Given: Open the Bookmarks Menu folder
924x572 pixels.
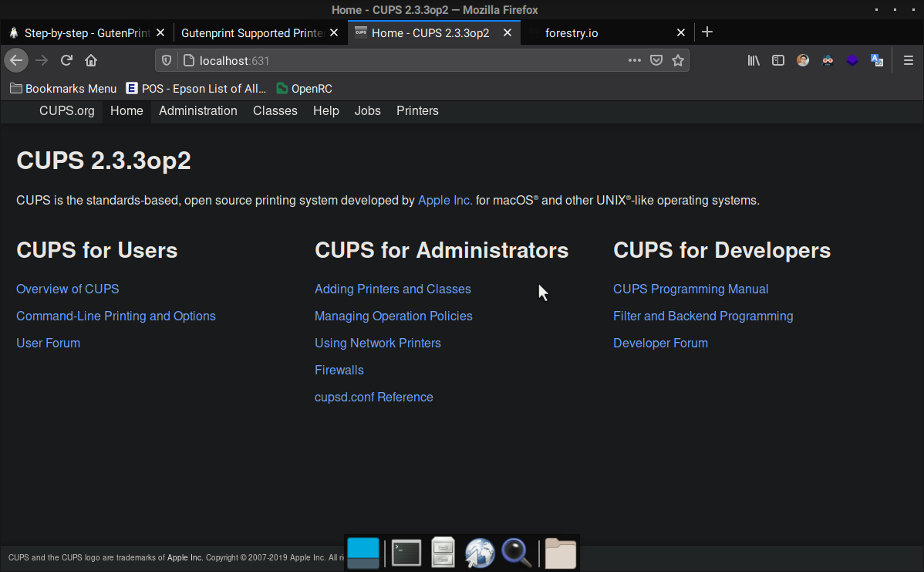Looking at the screenshot, I should (x=64, y=89).
